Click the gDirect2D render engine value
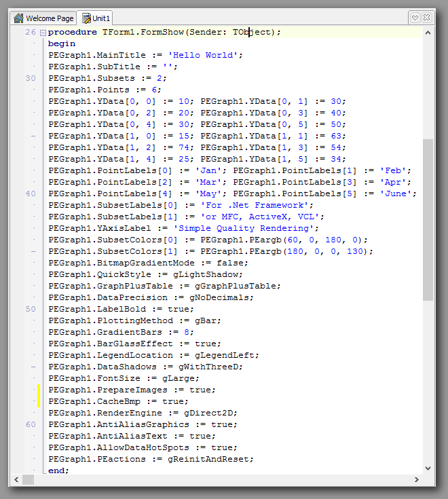 (x=208, y=413)
